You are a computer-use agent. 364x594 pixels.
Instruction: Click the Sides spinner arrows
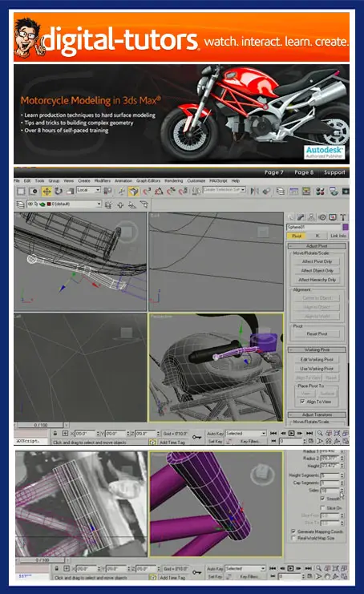342,491
